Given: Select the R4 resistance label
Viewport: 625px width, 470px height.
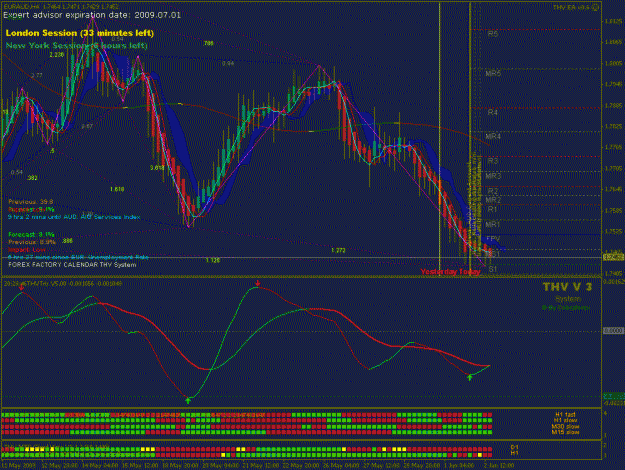Looking at the screenshot, I should (x=493, y=113).
